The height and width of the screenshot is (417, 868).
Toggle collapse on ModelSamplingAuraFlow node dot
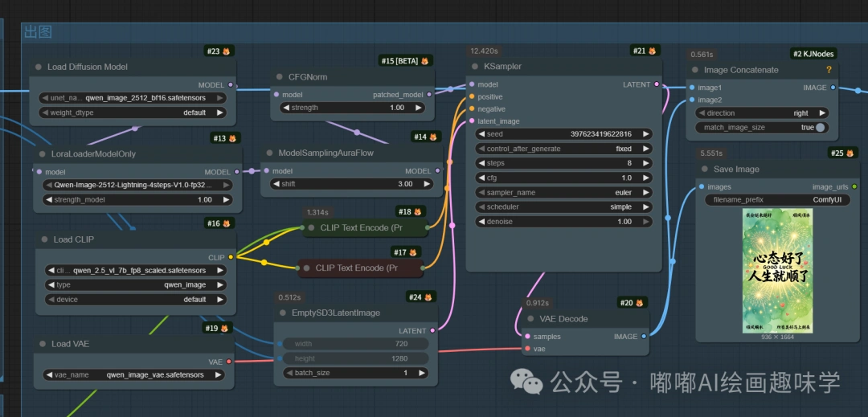pyautogui.click(x=268, y=153)
